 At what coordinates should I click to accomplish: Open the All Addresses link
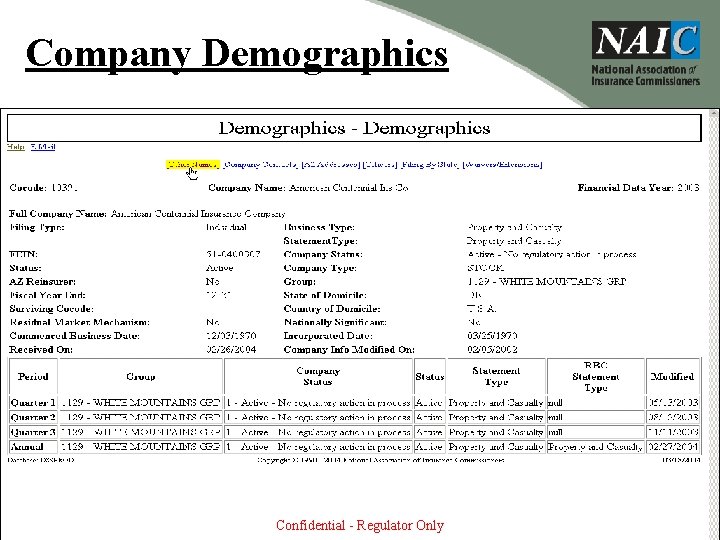(330, 164)
